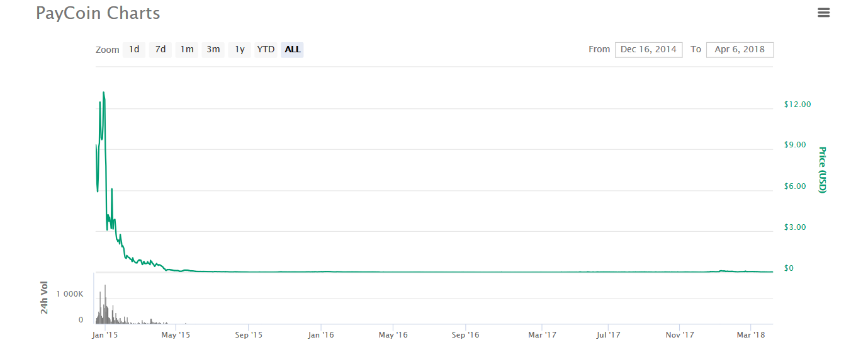Click the 24h Vol axis title
The height and width of the screenshot is (347, 868).
[44, 298]
